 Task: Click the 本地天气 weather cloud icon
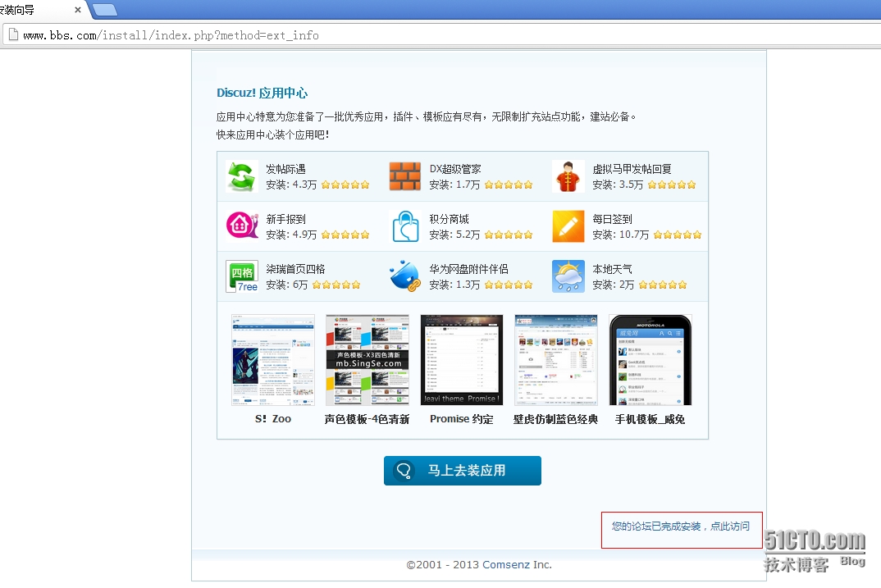(x=568, y=276)
